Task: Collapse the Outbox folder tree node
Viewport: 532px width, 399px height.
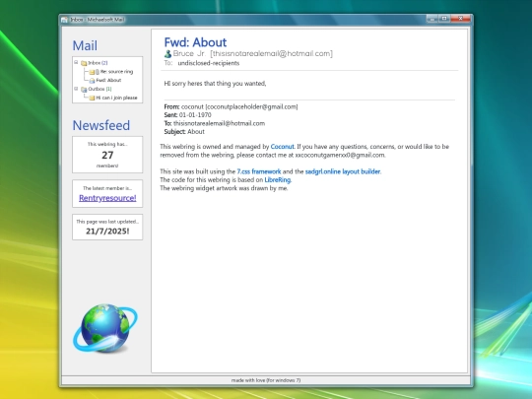Action: tap(76, 89)
